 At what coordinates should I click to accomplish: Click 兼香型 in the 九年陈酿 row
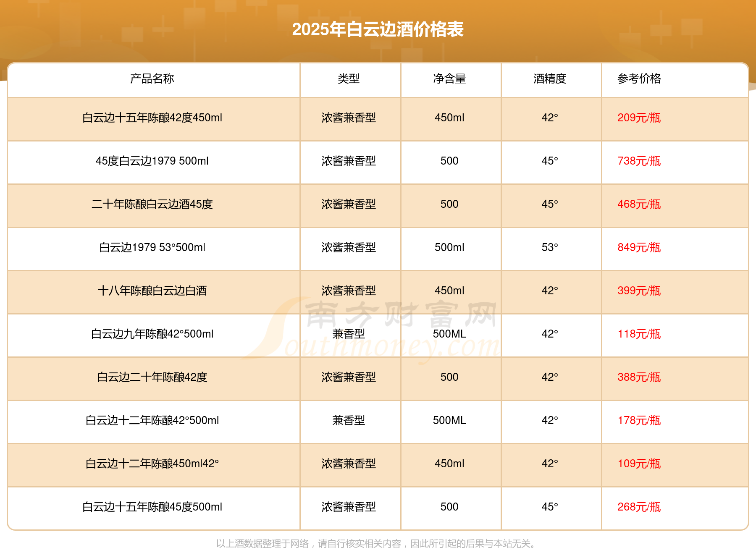point(349,334)
